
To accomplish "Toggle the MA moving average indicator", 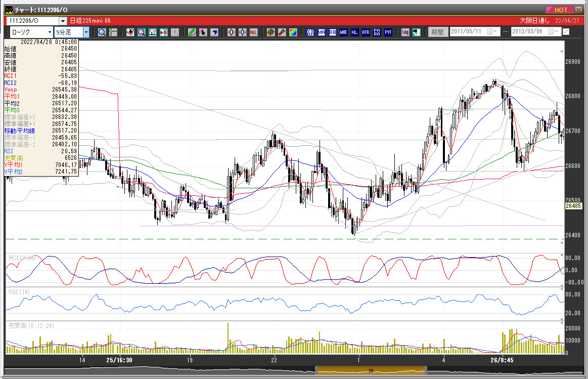I will [x=322, y=32].
